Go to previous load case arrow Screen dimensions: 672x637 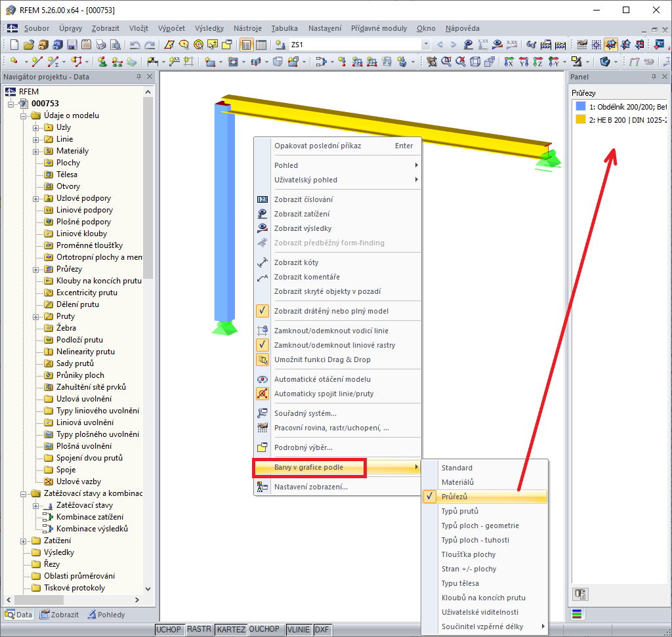pyautogui.click(x=440, y=45)
